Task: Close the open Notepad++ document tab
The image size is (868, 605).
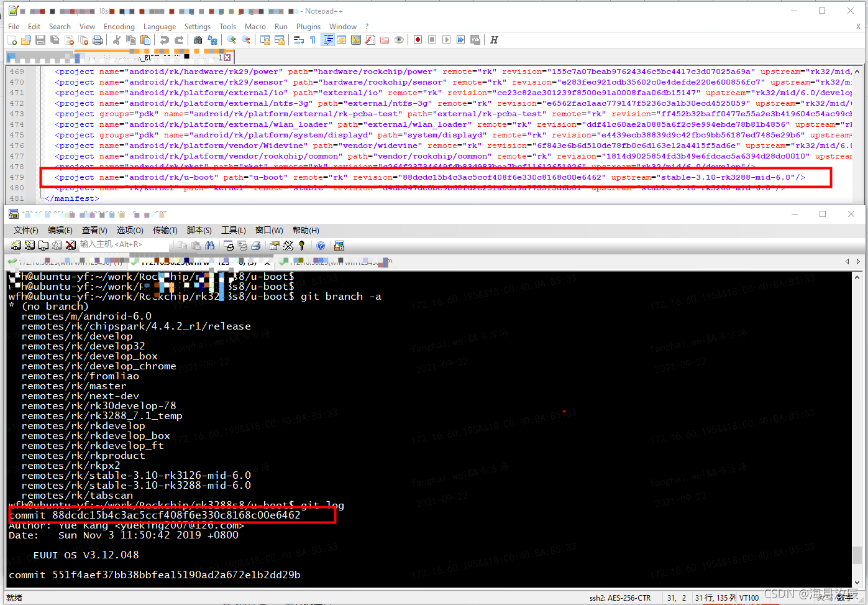Action: (227, 57)
